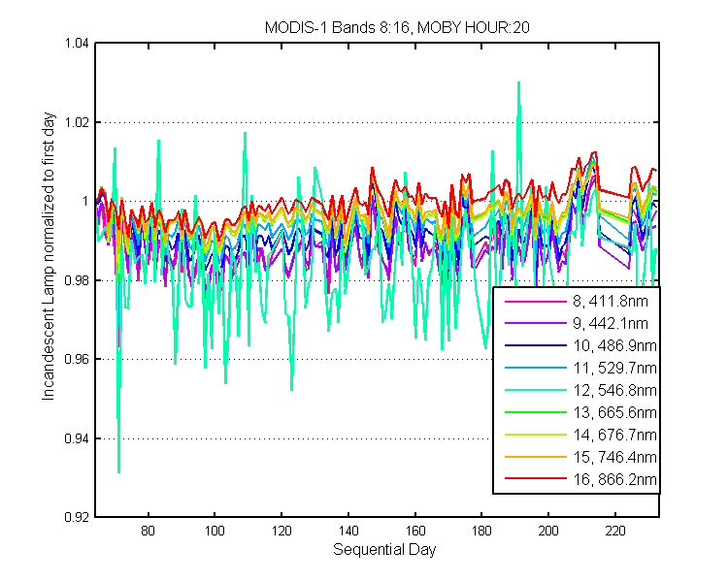Click the yellow-green swatch for band 14
This screenshot has width=728, height=582.
(536, 435)
